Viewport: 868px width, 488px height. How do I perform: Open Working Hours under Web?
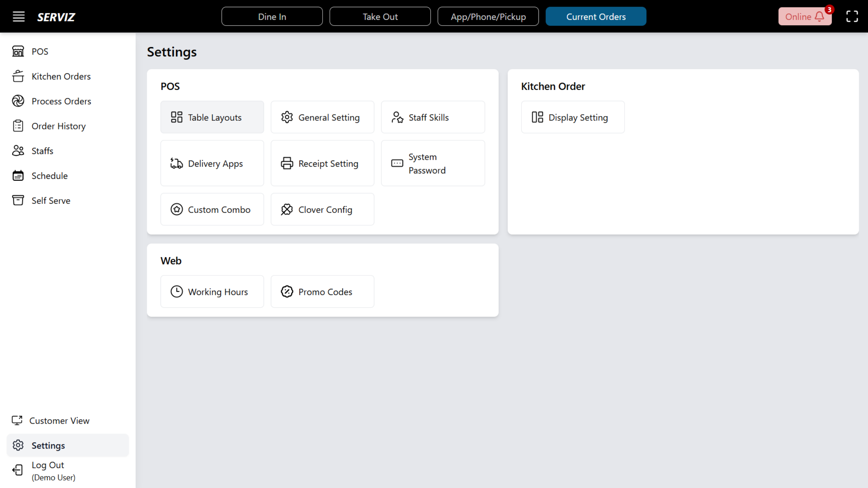point(212,292)
